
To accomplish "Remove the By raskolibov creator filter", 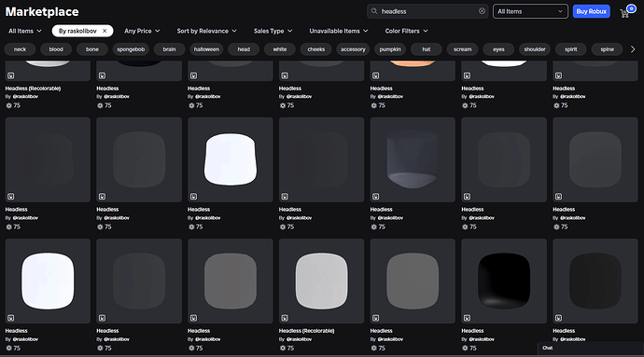I will 105,31.
